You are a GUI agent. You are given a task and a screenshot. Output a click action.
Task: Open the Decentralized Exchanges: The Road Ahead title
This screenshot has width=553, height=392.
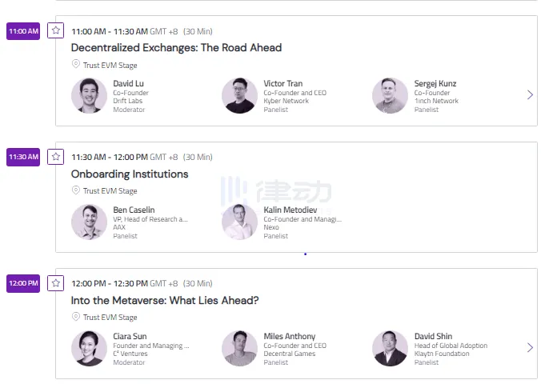click(176, 48)
